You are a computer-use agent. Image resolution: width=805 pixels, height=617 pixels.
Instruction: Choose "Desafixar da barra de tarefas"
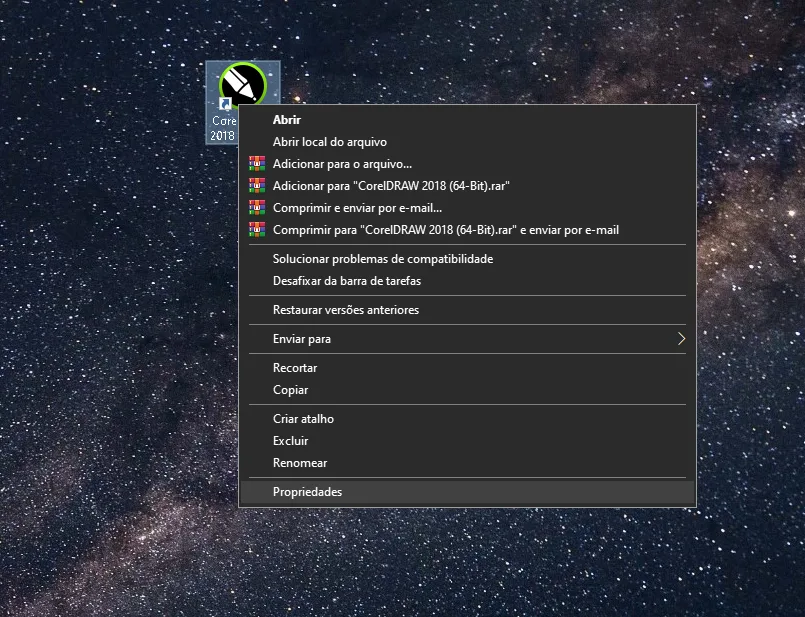[x=346, y=281]
